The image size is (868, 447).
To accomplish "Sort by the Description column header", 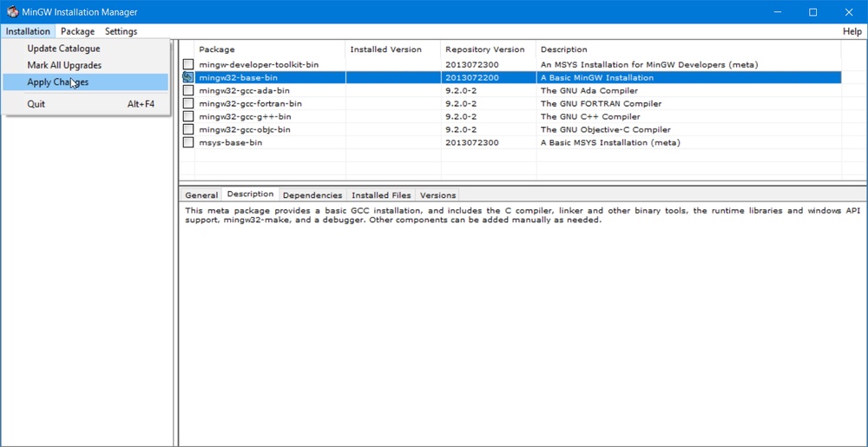I will tap(688, 49).
